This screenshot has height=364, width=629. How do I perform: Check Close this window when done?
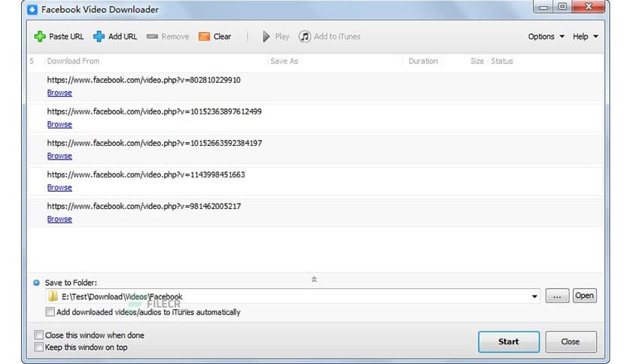(x=39, y=335)
